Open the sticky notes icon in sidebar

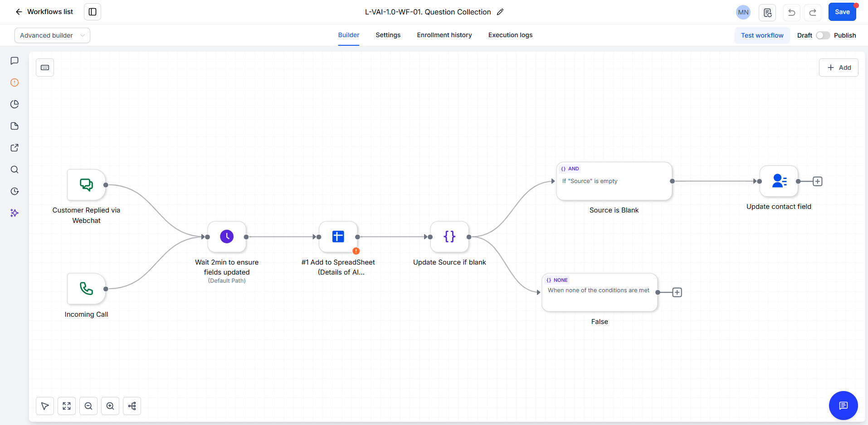[15, 126]
